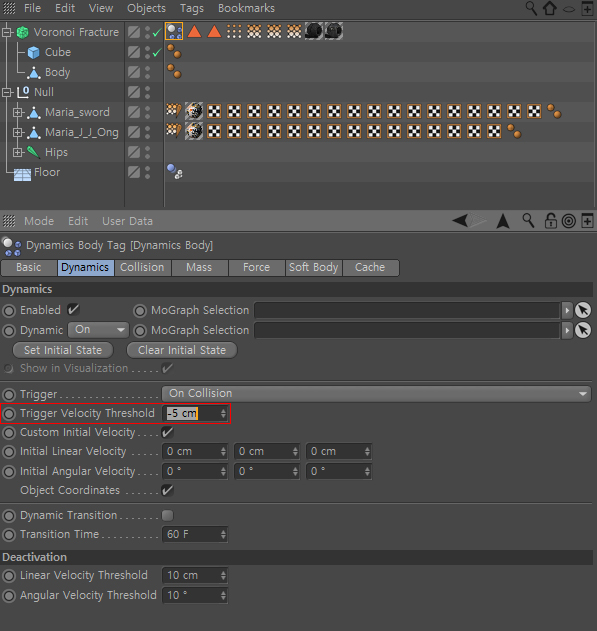This screenshot has height=631, width=597.
Task: Open the Trigger dropdown set to On Collision
Action: pos(377,394)
